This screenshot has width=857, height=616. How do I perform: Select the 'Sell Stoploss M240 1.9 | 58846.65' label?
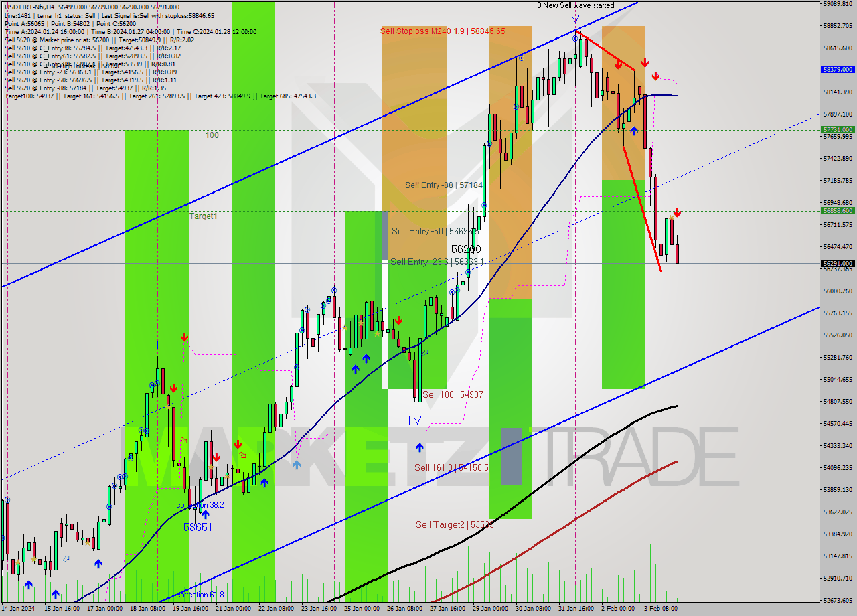coord(443,31)
